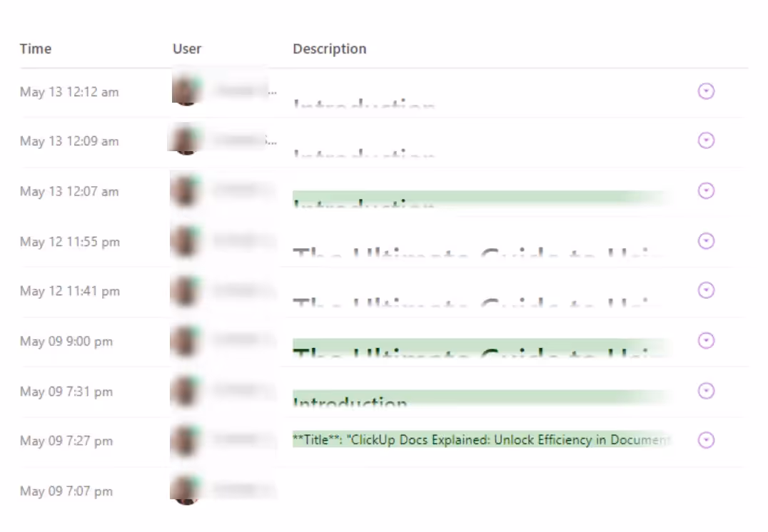Expand the May 12 11:41 pm version entry
The width and height of the screenshot is (768, 532).
click(x=705, y=290)
